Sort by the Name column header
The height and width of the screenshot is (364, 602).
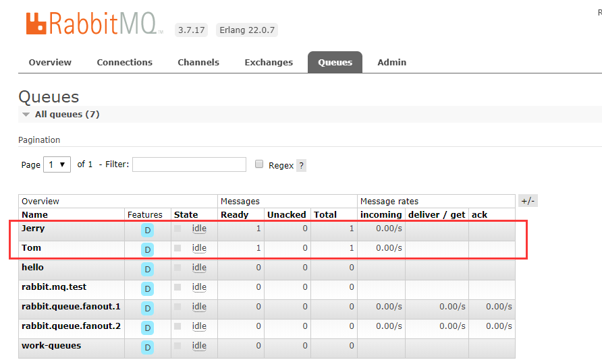(x=34, y=215)
